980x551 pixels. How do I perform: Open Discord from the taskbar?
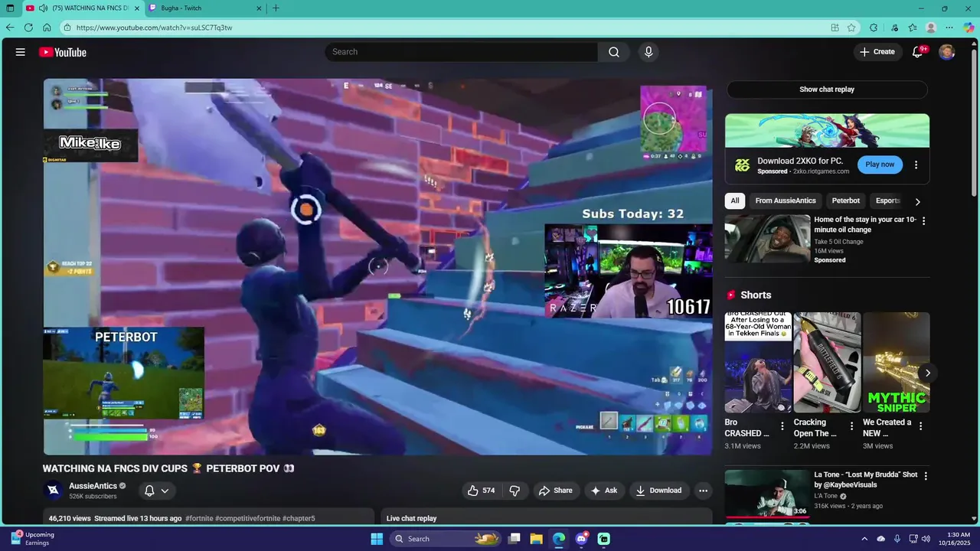[x=581, y=539]
